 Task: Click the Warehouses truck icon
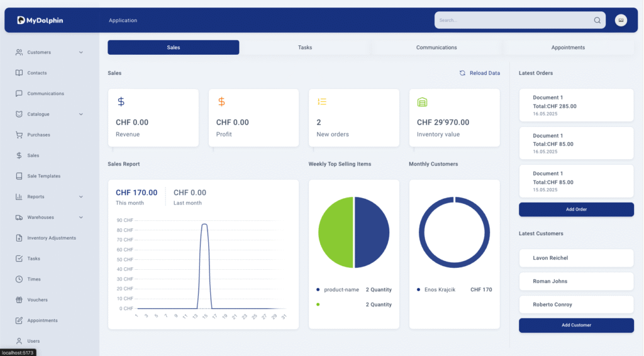(19, 218)
